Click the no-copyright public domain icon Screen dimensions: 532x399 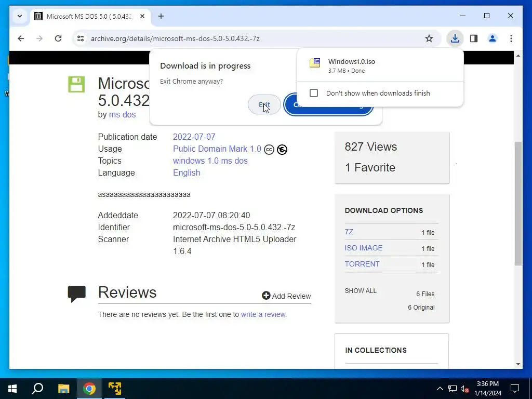(x=282, y=150)
